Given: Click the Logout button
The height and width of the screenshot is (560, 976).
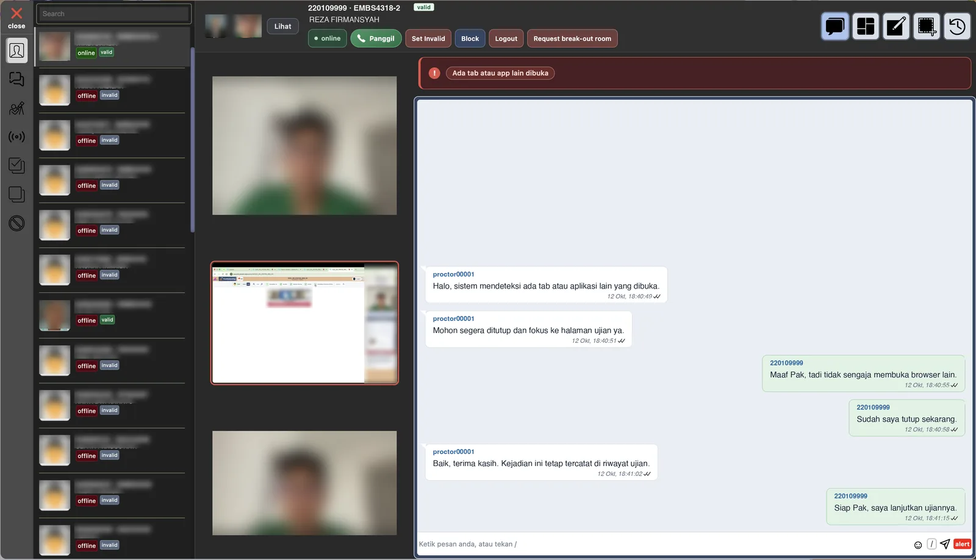Looking at the screenshot, I should click(x=506, y=38).
